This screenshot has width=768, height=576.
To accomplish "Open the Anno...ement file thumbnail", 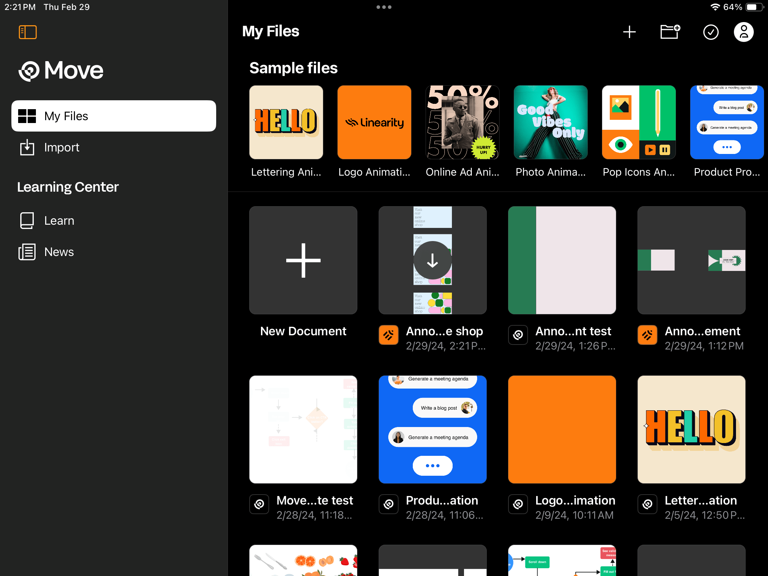I will click(x=691, y=260).
